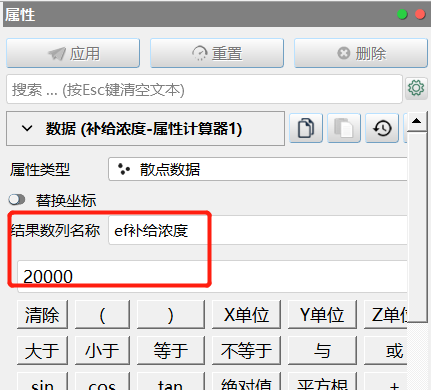This screenshot has width=431, height=390.
Task: Open 属性类型 dropdown showing 散点数据
Action: 258,169
